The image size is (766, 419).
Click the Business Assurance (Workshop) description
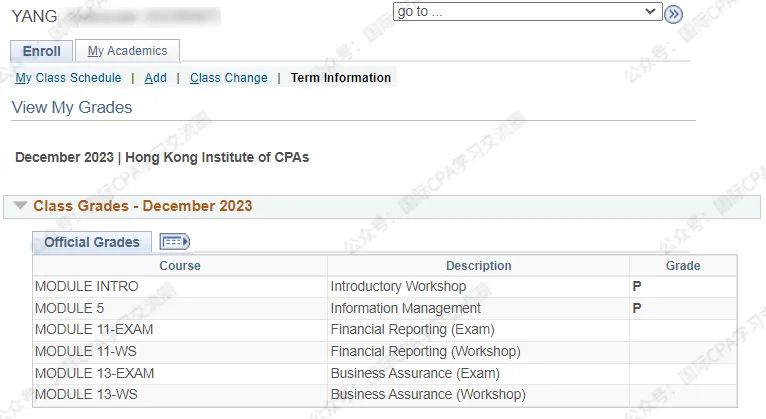coord(428,395)
